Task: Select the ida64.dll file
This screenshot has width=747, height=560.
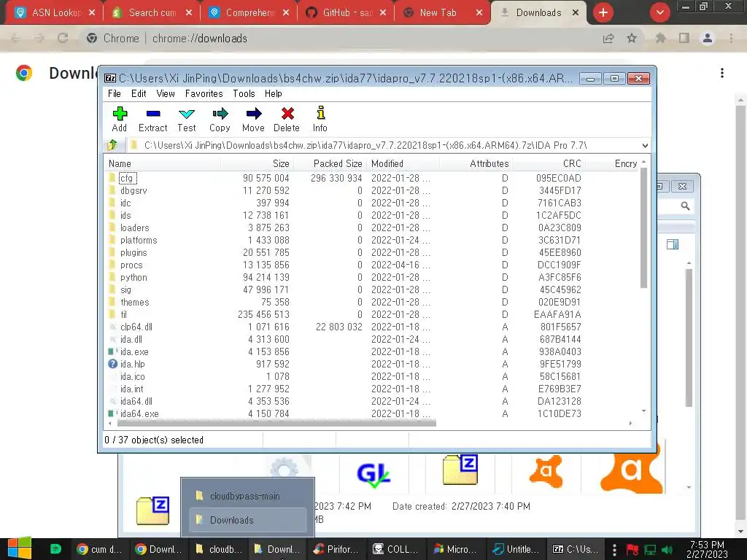Action: (x=136, y=401)
